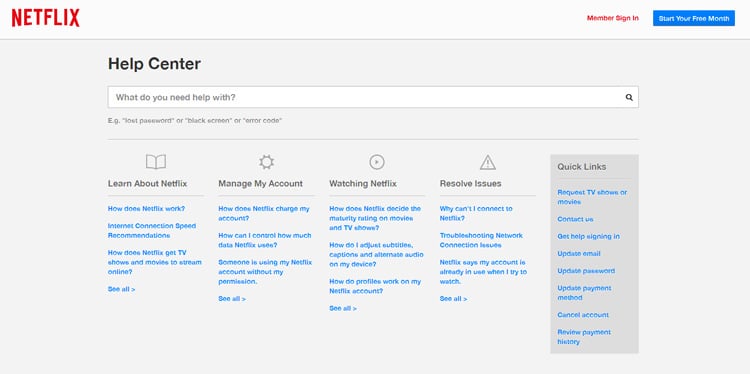The width and height of the screenshot is (750, 374).
Task: See all under Watching Netflix
Action: (x=343, y=308)
